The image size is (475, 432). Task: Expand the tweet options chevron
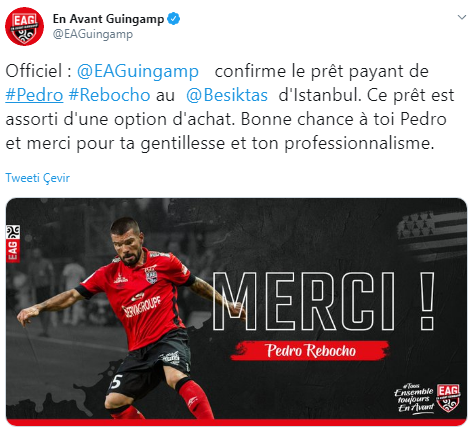coord(462,17)
